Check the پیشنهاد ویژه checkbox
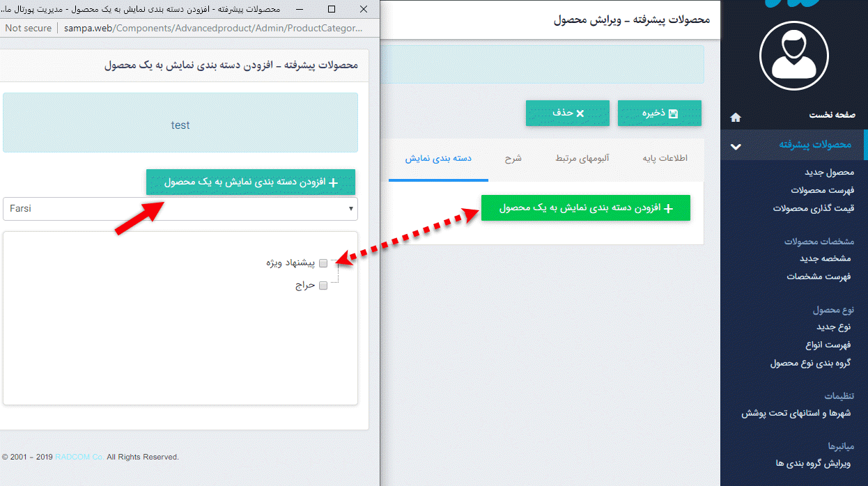Image resolution: width=868 pixels, height=486 pixels. coord(323,263)
